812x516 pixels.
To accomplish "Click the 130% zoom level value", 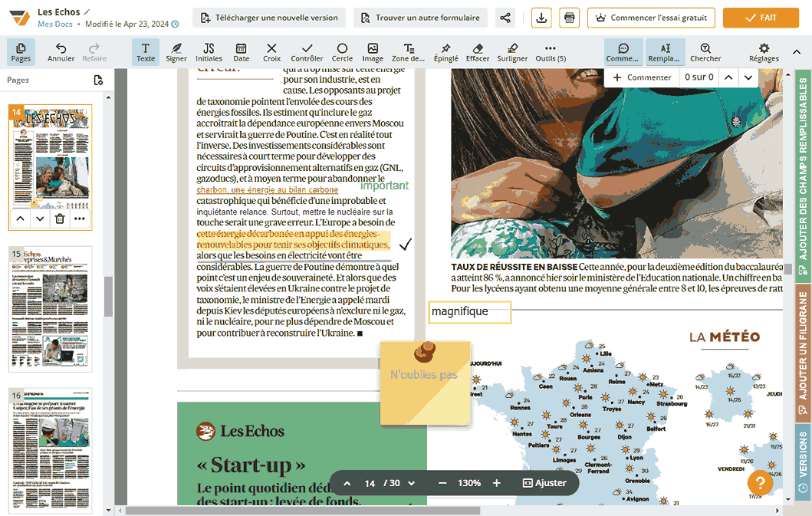I will [x=469, y=483].
